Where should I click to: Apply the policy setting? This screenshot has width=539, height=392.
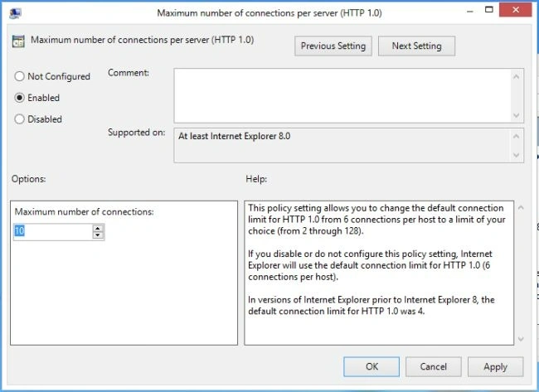pyautogui.click(x=495, y=366)
